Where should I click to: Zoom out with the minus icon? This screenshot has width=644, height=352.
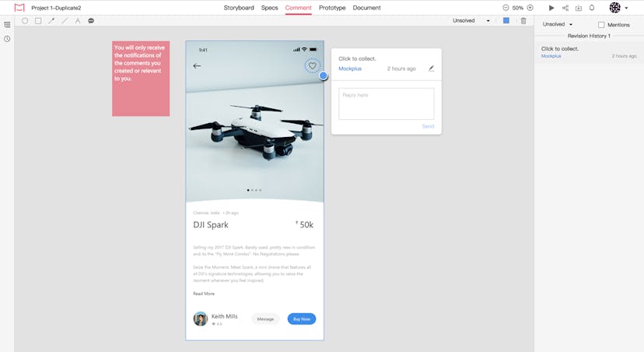click(x=506, y=8)
